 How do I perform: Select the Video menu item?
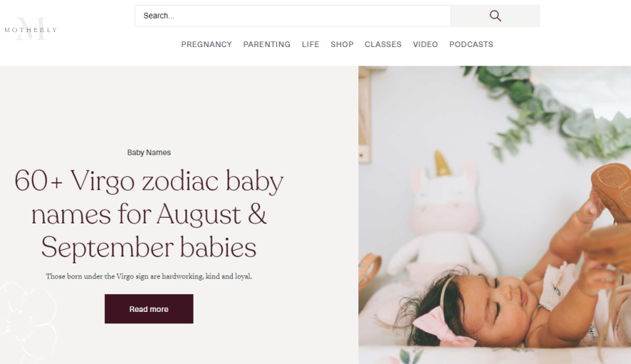(x=425, y=44)
